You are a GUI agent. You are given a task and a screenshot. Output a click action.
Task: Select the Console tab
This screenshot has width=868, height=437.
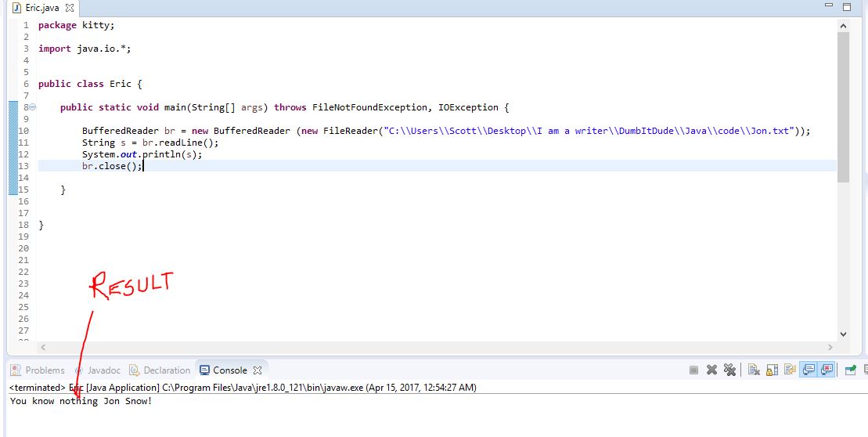[x=224, y=370]
